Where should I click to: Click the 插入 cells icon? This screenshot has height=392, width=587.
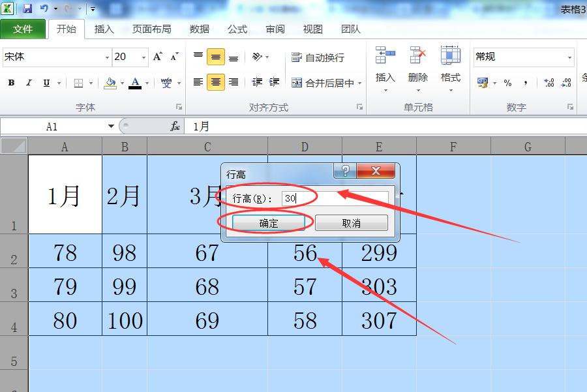click(385, 55)
